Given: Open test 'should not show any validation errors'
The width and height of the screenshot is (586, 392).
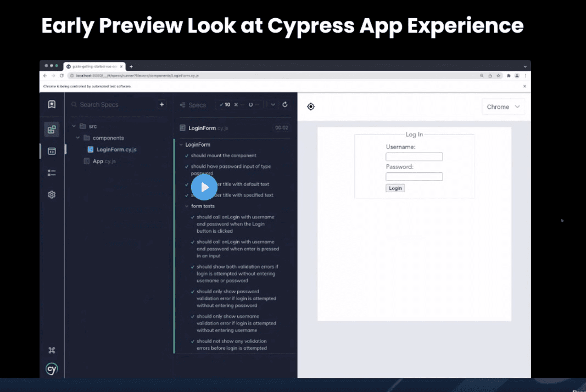Looking at the screenshot, I should pos(232,345).
